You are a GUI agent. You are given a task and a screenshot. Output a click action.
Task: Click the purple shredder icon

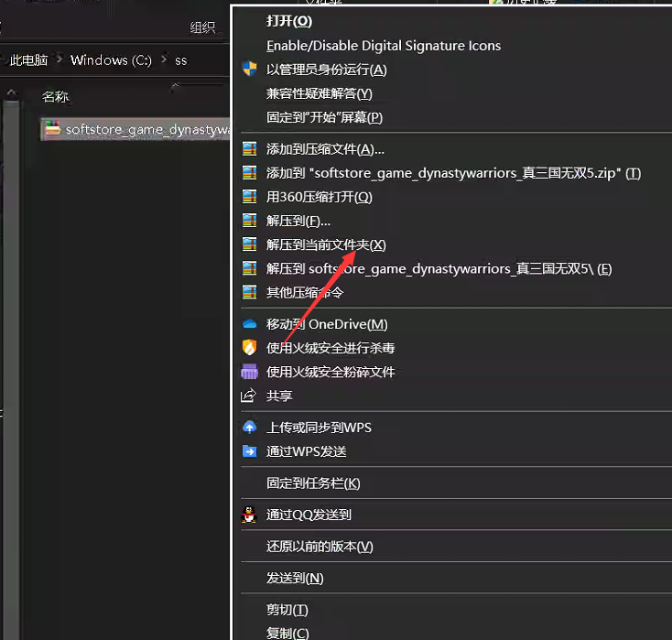(249, 372)
